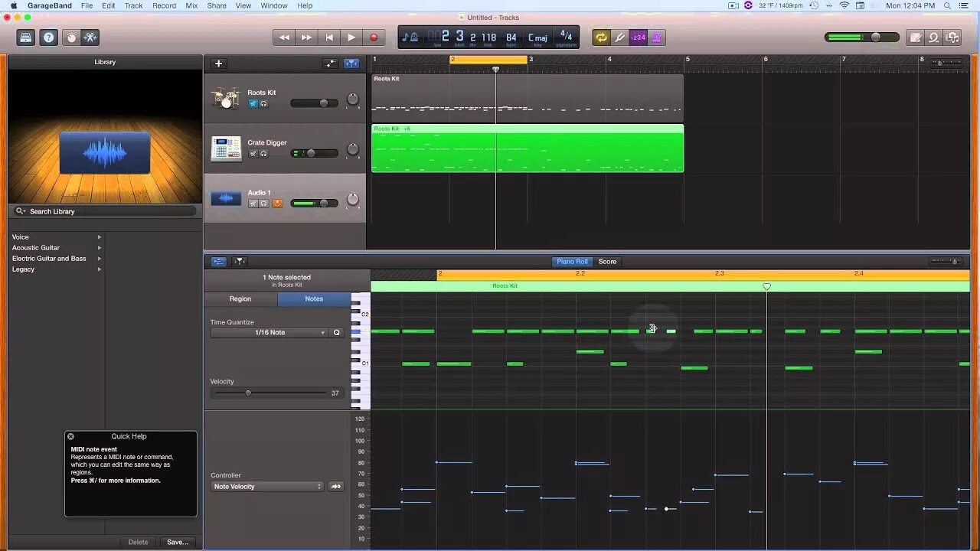
Task: Go to beginning transport button
Action: [329, 37]
